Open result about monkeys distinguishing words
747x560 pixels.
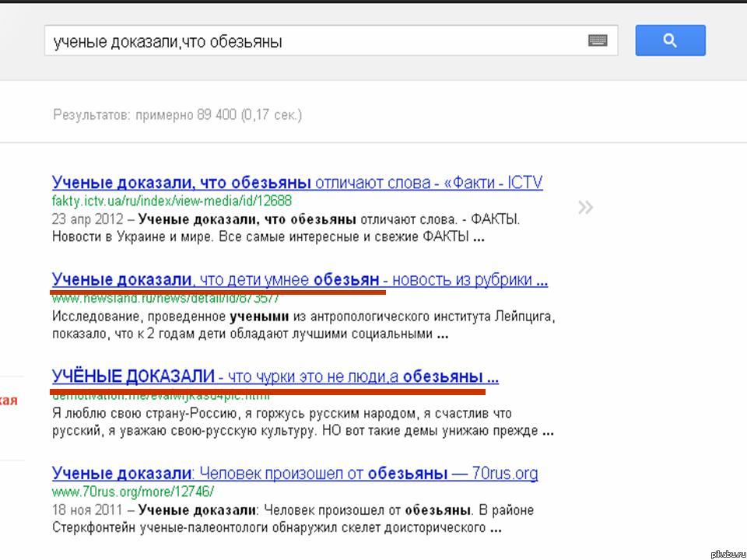click(x=297, y=182)
